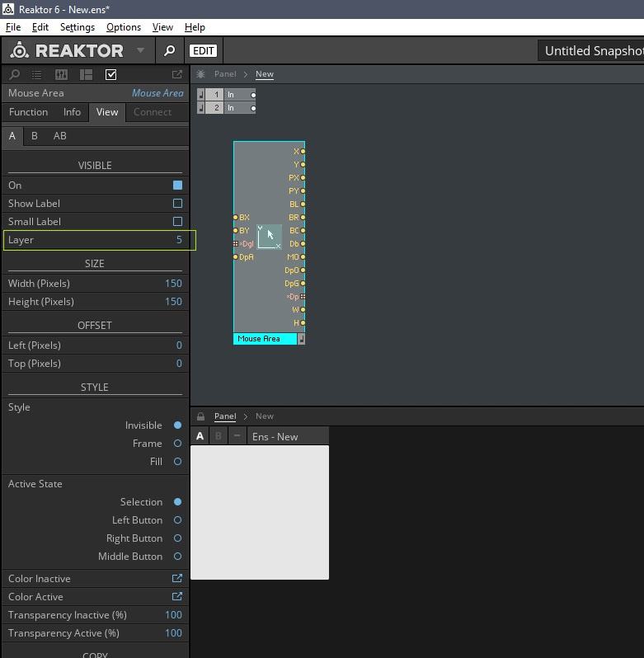Click the Mouse Area module title bar

point(266,339)
